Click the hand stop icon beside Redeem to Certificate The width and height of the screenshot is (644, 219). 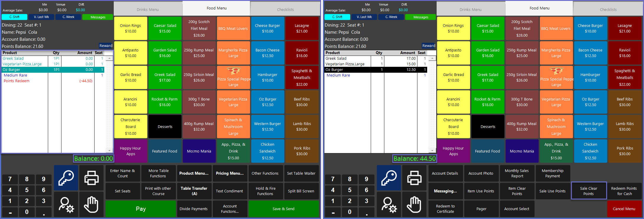coord(414,205)
